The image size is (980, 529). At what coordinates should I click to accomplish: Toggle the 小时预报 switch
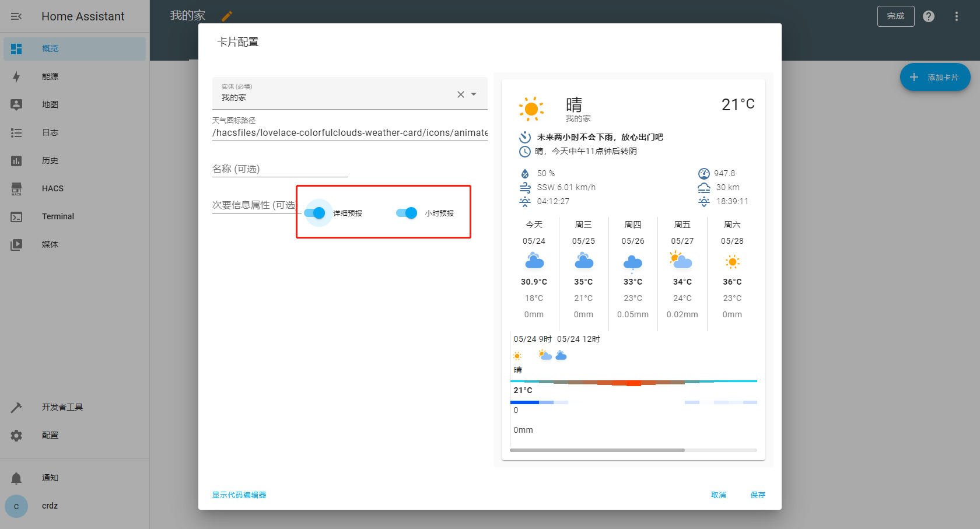pyautogui.click(x=407, y=213)
